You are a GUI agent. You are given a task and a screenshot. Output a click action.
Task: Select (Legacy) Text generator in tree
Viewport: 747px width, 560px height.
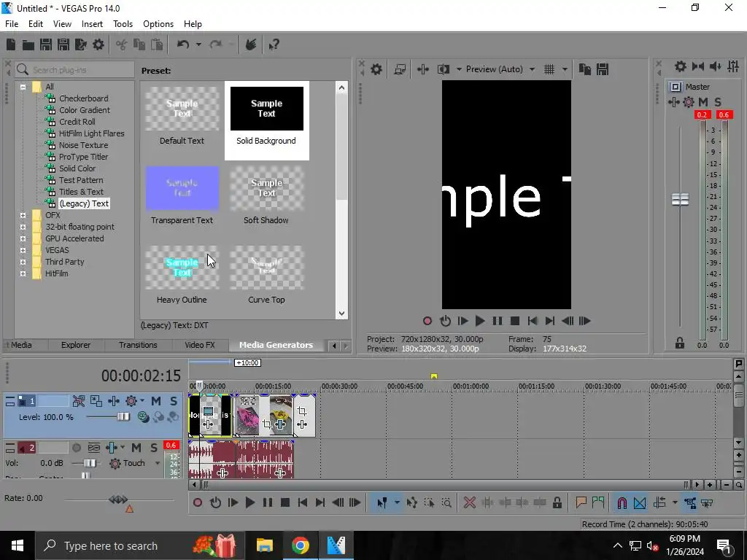coord(83,203)
